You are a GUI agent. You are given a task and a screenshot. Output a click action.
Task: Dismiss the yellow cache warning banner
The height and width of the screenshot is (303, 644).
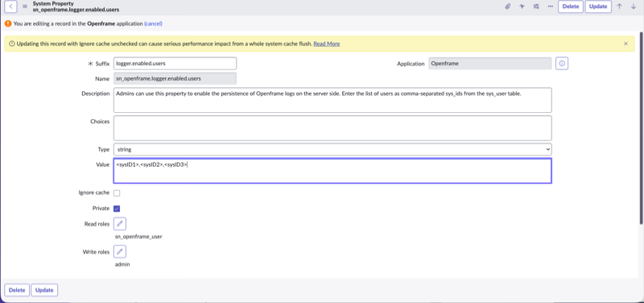click(x=625, y=44)
